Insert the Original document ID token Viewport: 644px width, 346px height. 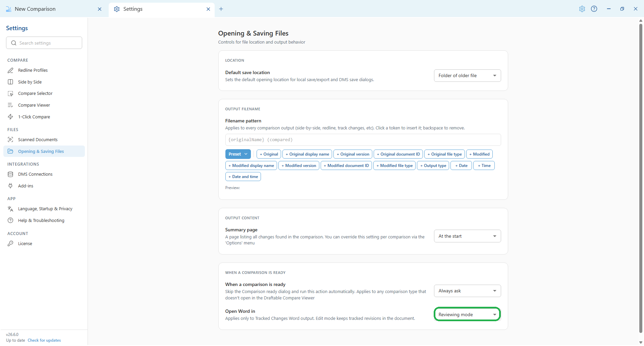[x=398, y=154]
